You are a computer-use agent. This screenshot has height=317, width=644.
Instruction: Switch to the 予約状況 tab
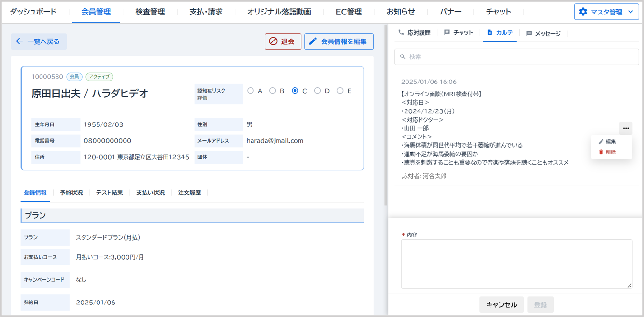point(71,193)
